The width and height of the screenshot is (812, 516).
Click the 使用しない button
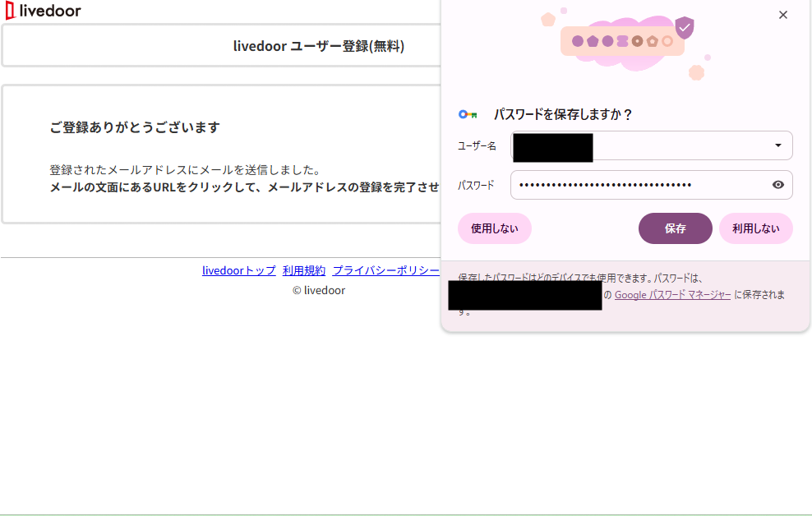coord(495,228)
